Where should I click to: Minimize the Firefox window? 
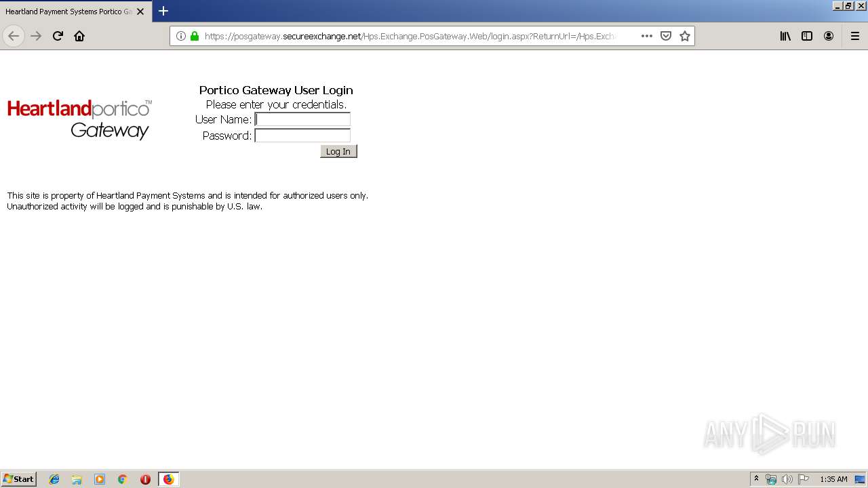pyautogui.click(x=838, y=5)
